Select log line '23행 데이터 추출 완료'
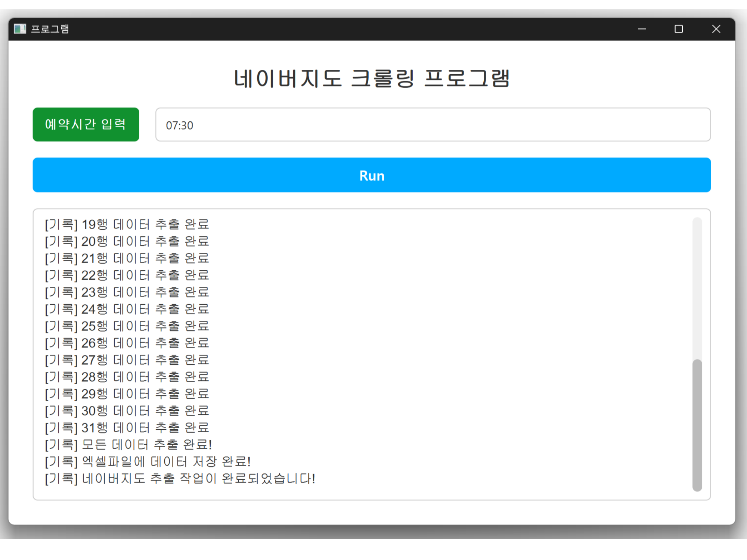747x560 pixels. [x=127, y=292]
